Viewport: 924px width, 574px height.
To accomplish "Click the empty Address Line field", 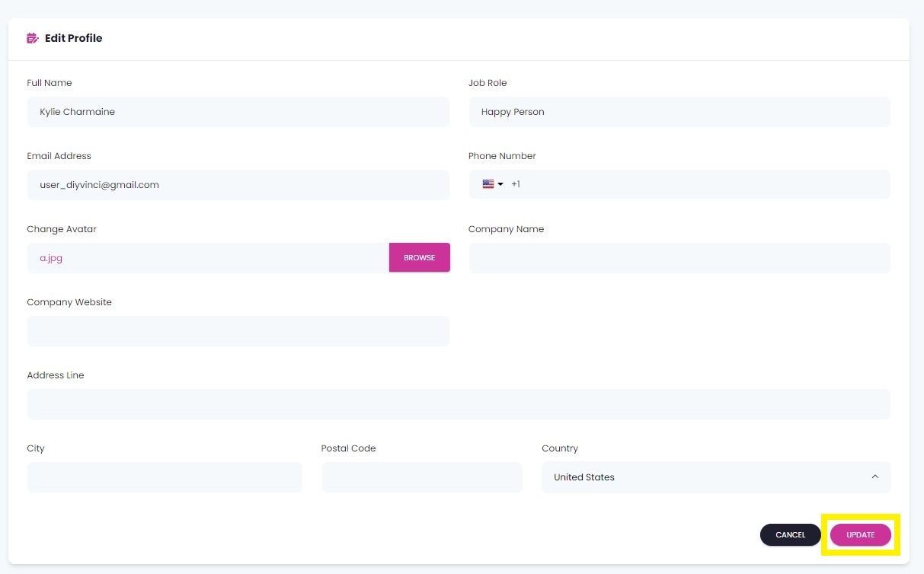I will [459, 404].
